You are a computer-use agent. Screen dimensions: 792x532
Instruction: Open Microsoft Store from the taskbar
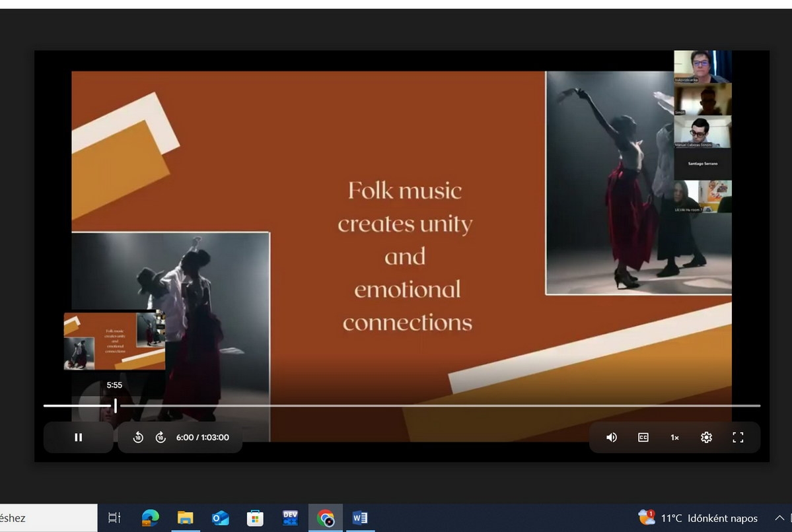(x=255, y=518)
